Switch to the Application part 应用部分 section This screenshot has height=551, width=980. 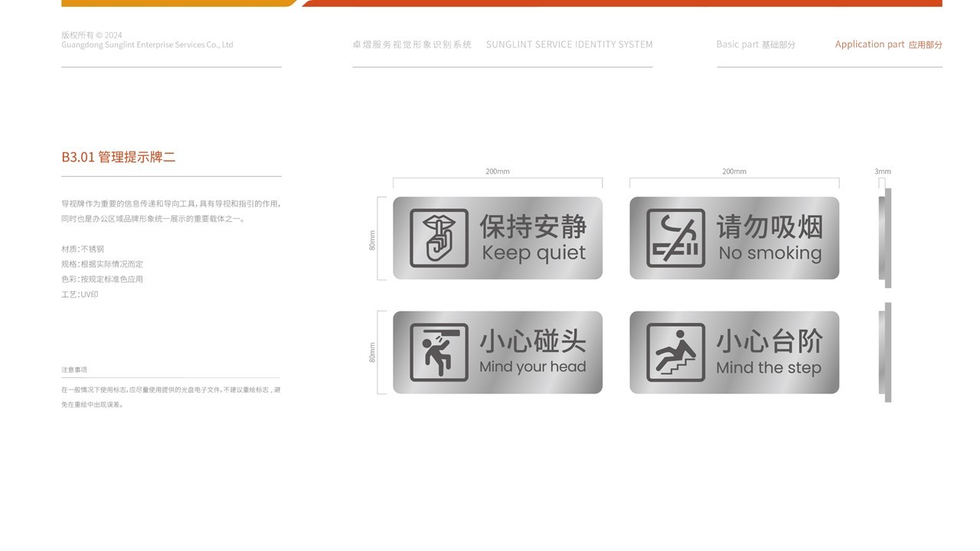tap(889, 42)
